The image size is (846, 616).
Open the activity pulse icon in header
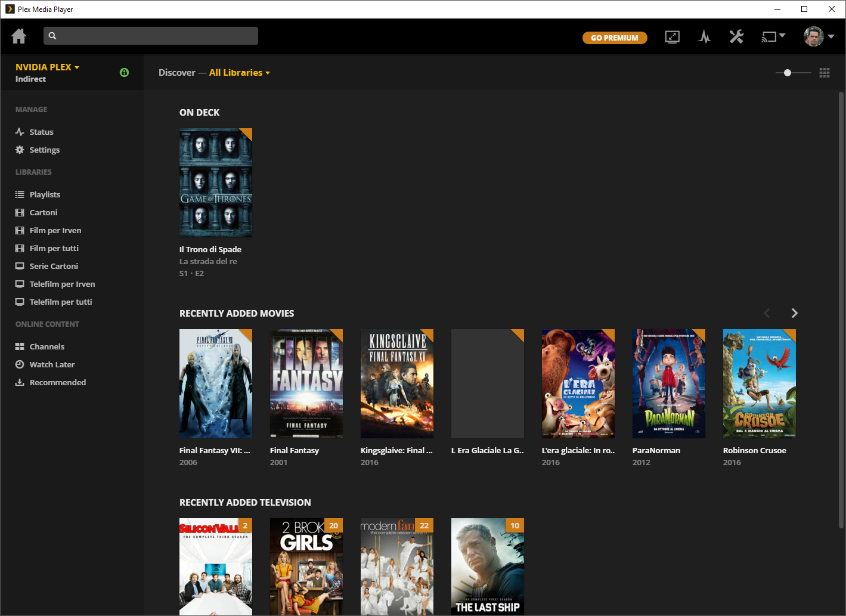pos(705,37)
